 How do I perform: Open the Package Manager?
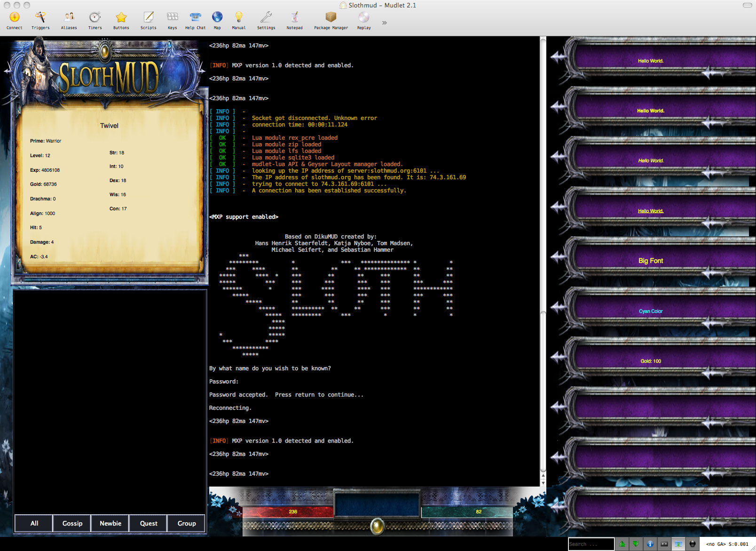331,21
